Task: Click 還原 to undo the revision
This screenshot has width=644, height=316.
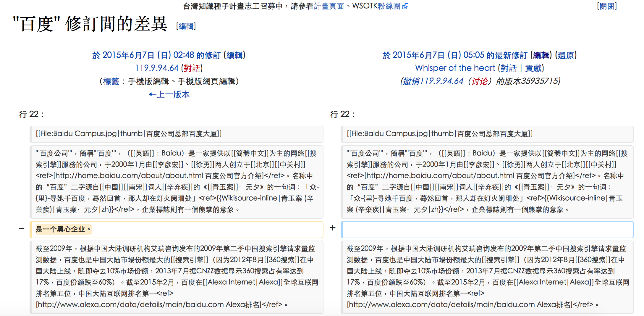Action: tap(566, 55)
